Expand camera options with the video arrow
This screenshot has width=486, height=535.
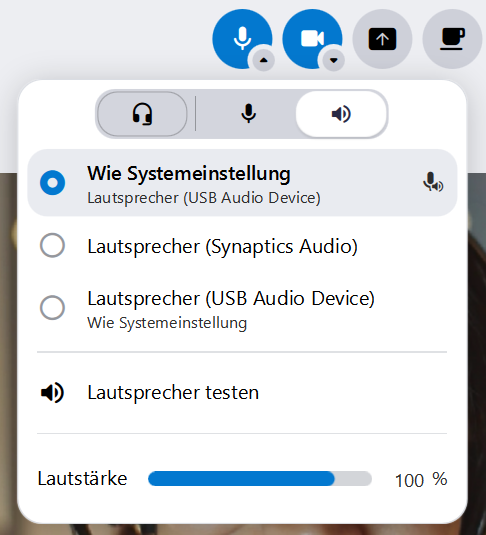coord(333,60)
